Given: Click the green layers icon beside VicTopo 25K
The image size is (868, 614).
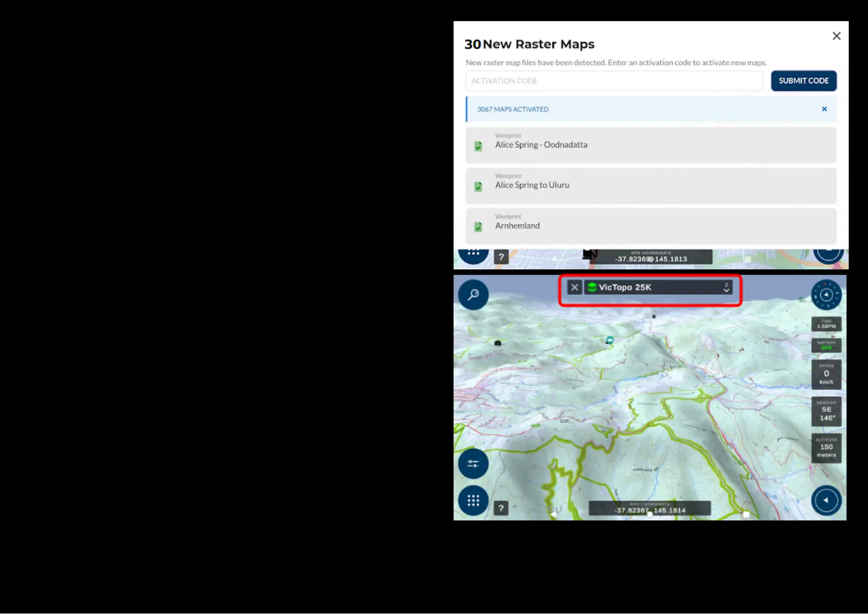Looking at the screenshot, I should point(592,287).
